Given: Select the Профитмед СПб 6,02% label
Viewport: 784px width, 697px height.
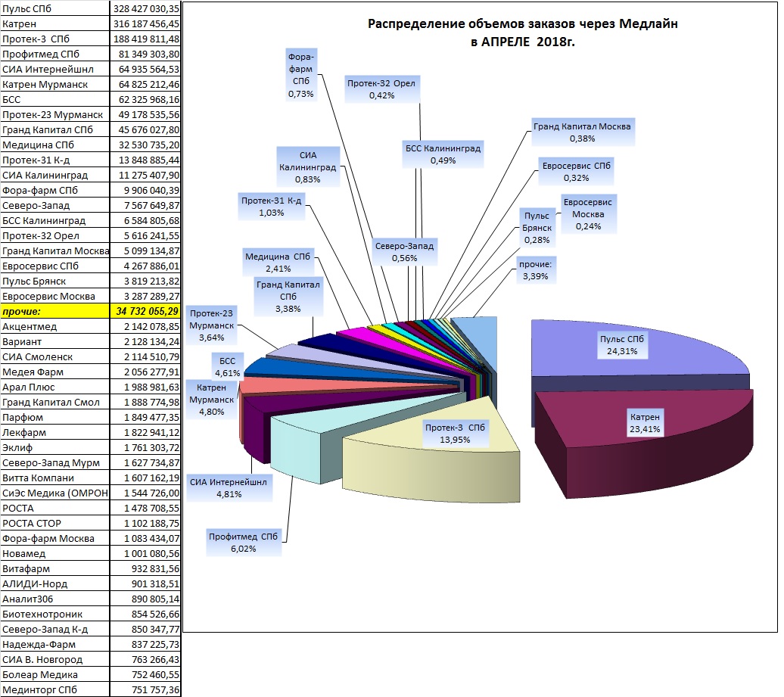Looking at the screenshot, I should (x=244, y=543).
